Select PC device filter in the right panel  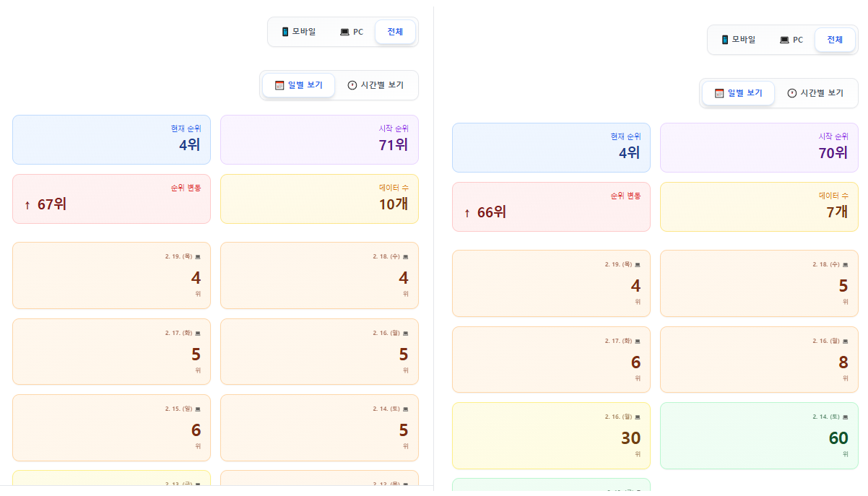791,40
